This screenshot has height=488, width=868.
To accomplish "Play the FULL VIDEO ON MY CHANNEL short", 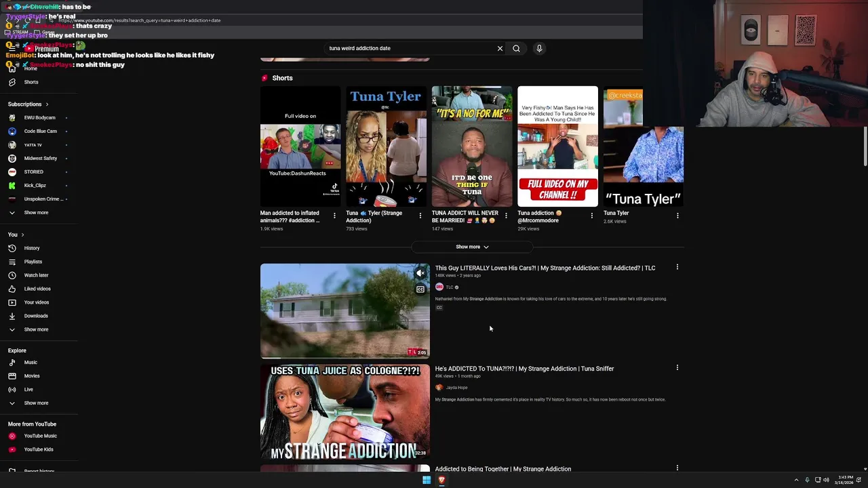I will 557,146.
